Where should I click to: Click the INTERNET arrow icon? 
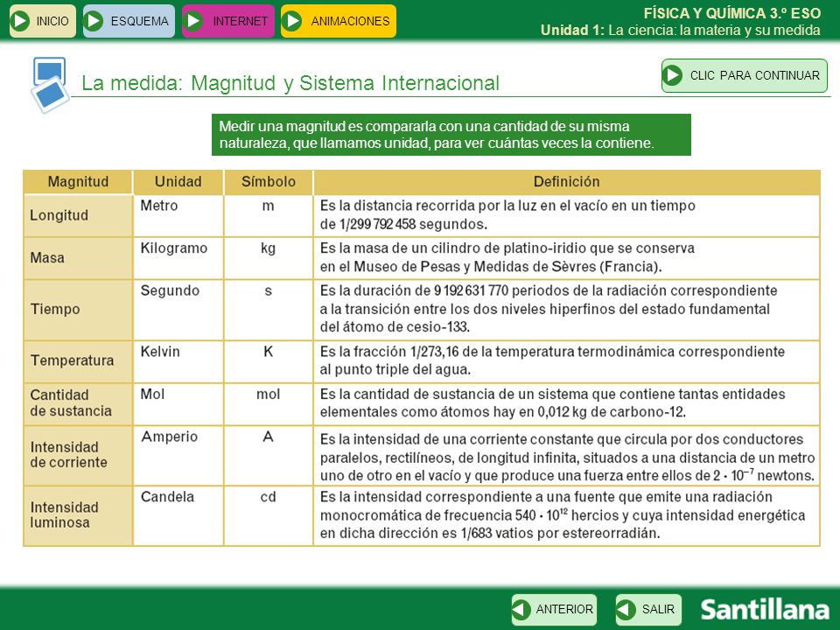tap(193, 21)
